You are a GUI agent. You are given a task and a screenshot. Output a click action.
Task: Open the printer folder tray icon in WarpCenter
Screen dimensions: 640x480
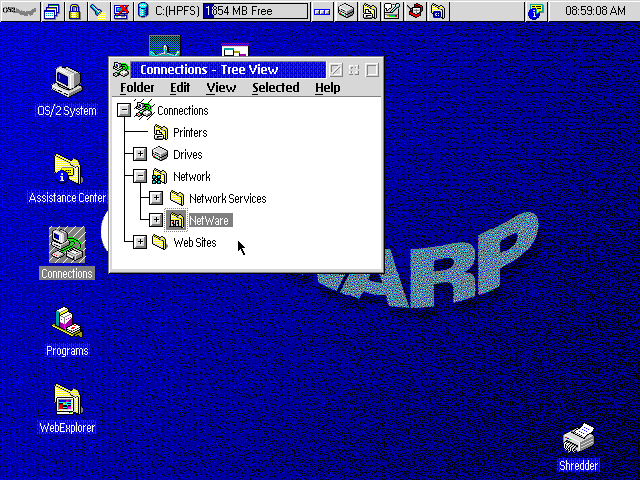[x=369, y=11]
